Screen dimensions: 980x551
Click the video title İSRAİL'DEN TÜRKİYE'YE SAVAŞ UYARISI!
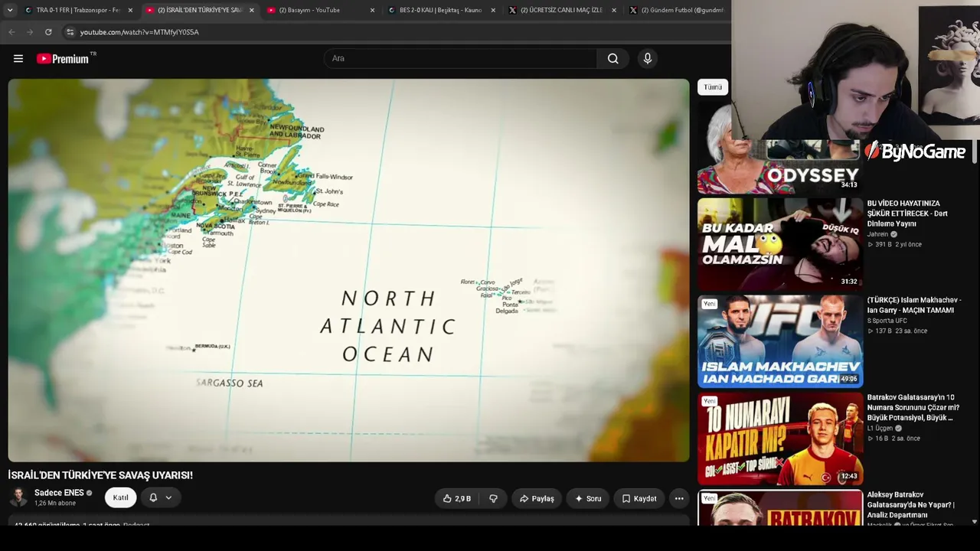[x=100, y=475]
